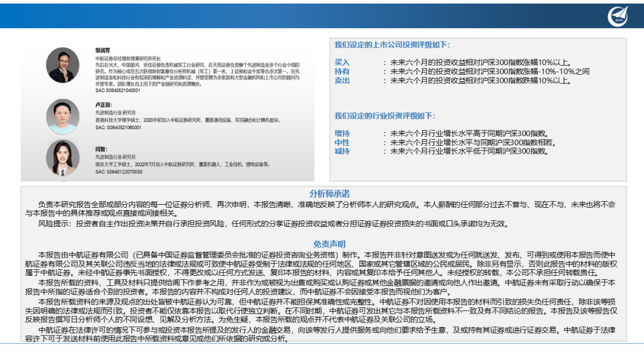
Task: Click the 卖出 rating label
Action: (342, 81)
